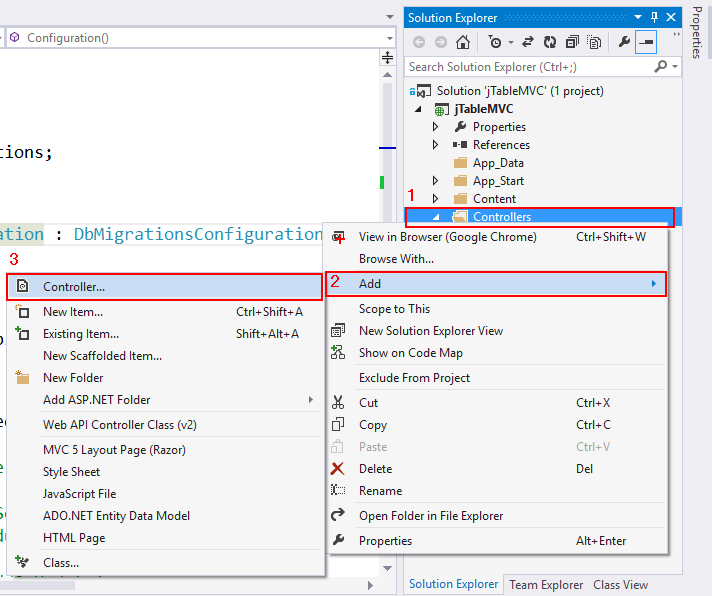The image size is (712, 596).
Task: Choose MVC 5 Layout Page (Razor)
Action: pos(164,450)
